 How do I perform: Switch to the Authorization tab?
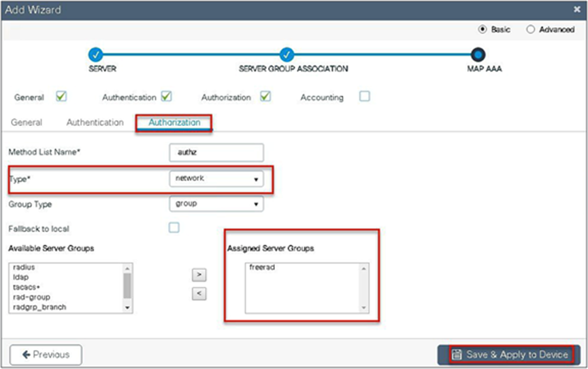click(174, 123)
